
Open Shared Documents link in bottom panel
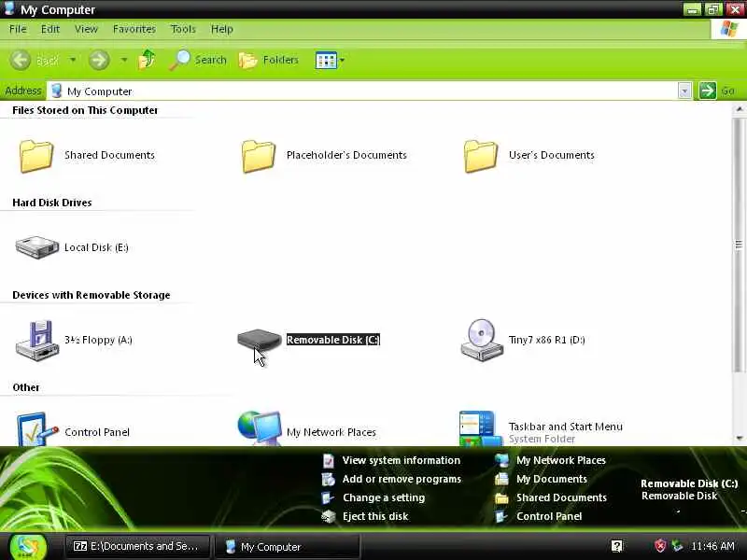click(x=561, y=497)
